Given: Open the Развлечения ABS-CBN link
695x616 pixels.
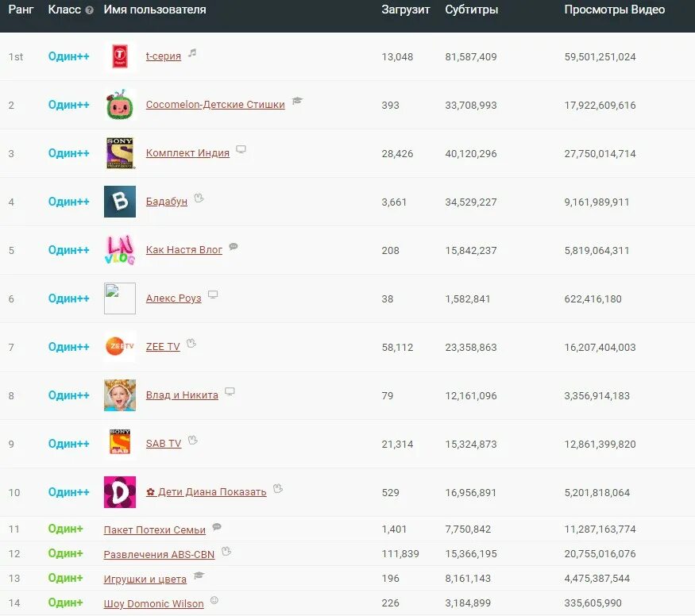Looking at the screenshot, I should [x=159, y=554].
